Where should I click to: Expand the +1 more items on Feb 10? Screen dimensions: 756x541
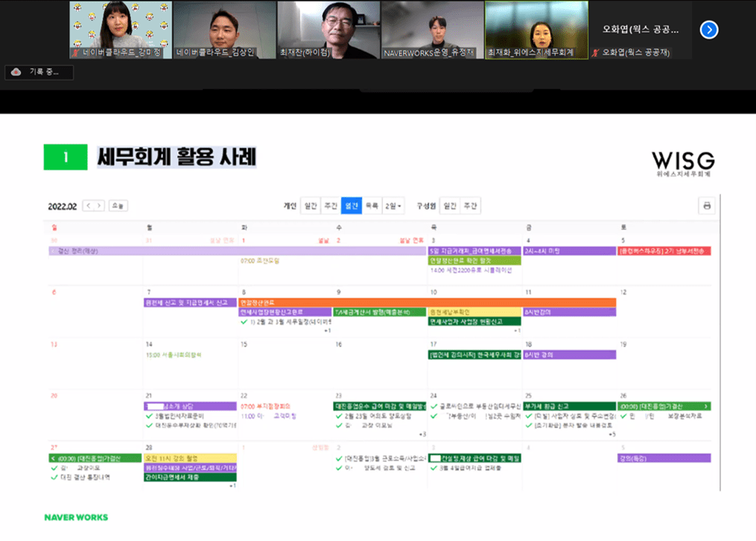517,330
